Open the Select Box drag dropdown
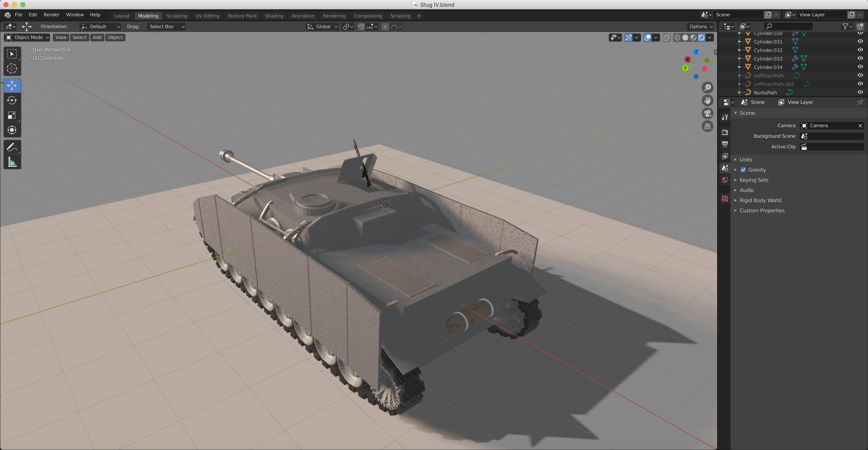This screenshot has width=868, height=450. 166,27
